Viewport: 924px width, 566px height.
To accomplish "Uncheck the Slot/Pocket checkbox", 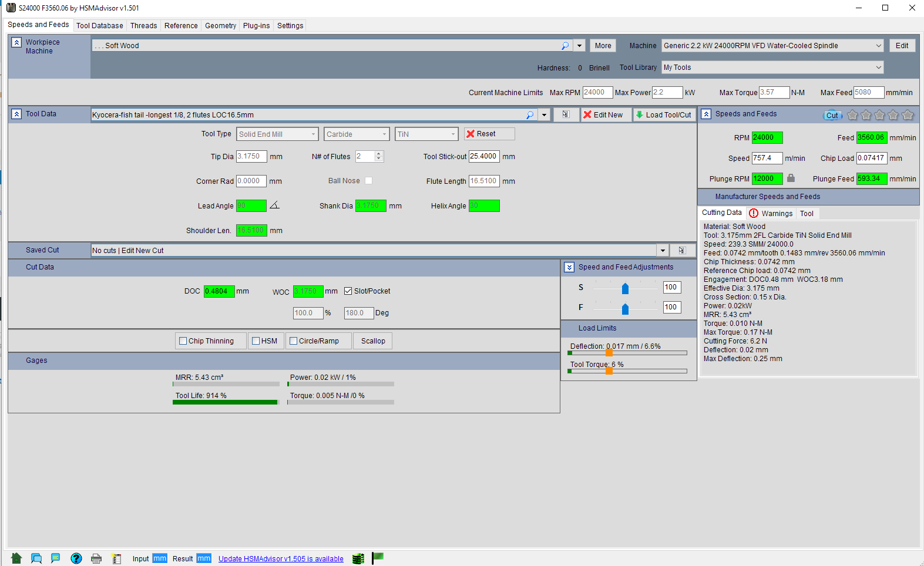I will point(348,291).
